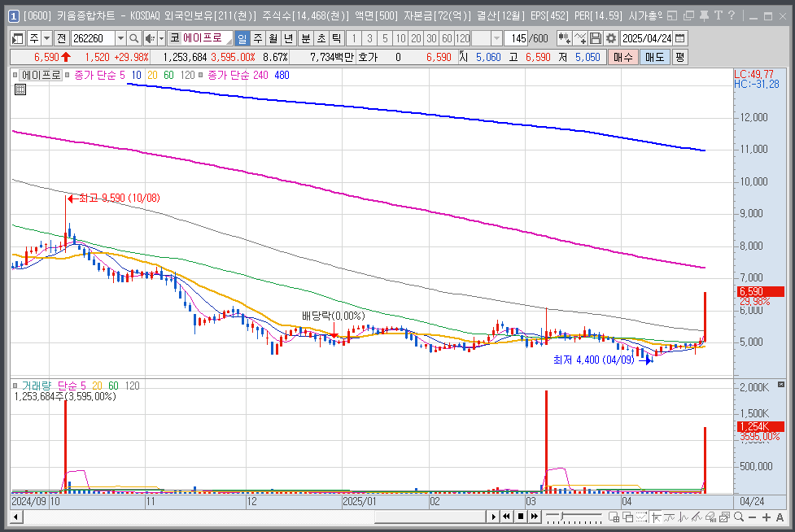
Task: Zoom out with the minus icon
Action: point(753,517)
